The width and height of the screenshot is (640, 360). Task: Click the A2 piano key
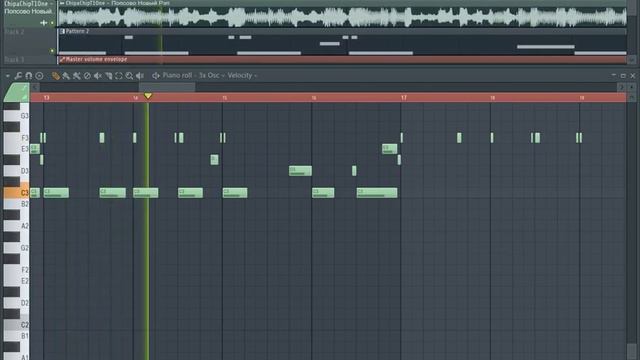coord(16,226)
